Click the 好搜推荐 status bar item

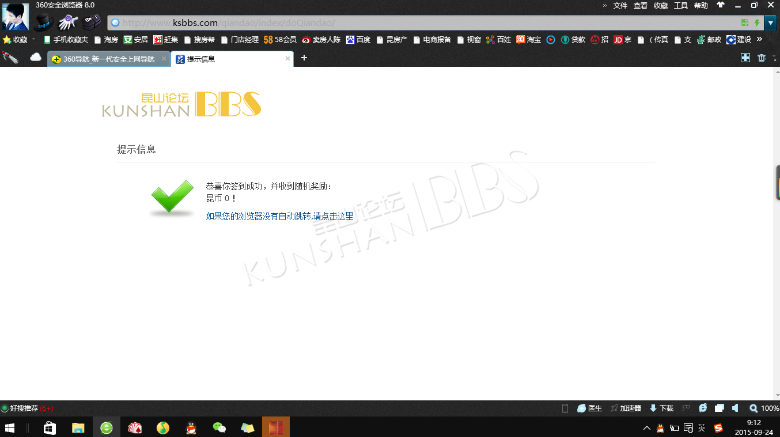[27, 408]
